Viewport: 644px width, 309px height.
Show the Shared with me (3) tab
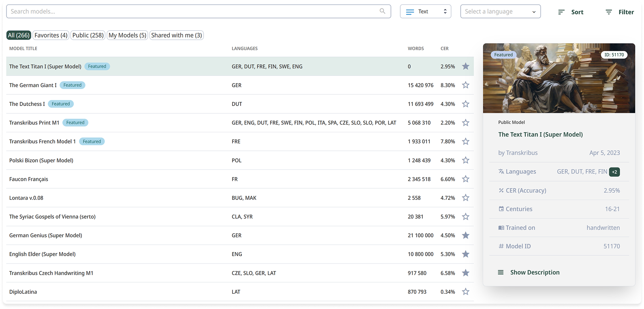177,35
